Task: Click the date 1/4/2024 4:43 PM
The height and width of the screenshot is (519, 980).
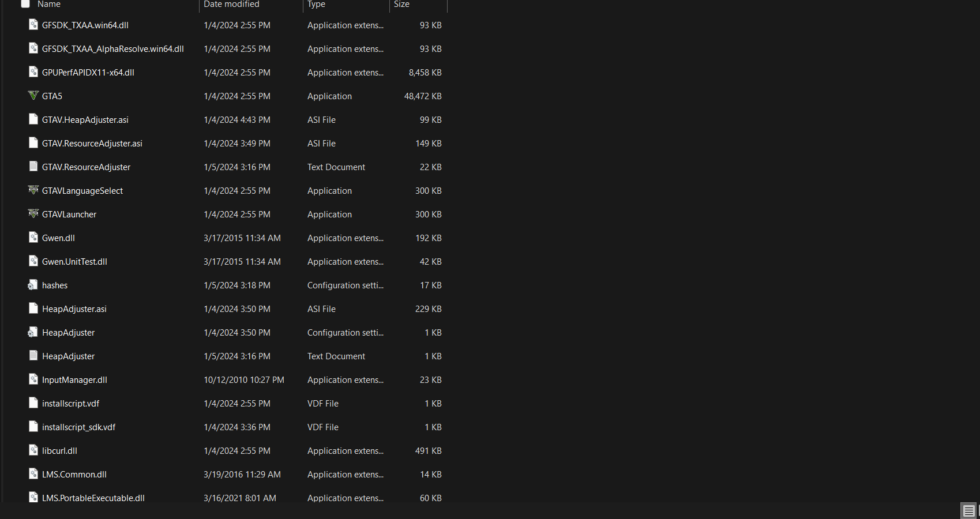Action: [x=237, y=120]
